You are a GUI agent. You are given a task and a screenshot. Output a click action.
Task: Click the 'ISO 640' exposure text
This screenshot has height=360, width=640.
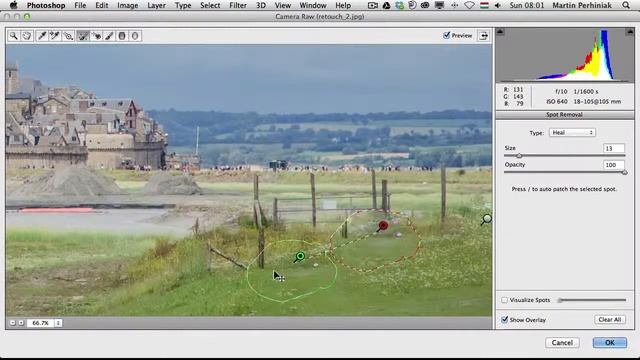[x=557, y=102]
